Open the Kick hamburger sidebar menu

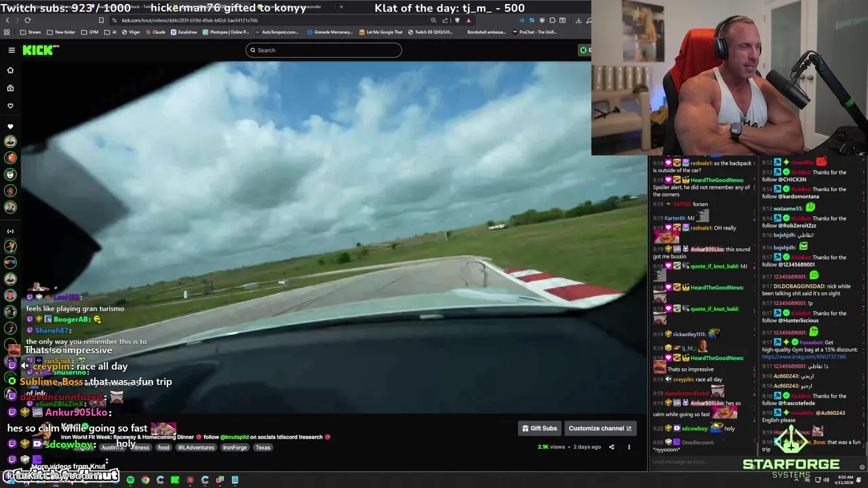[12, 50]
